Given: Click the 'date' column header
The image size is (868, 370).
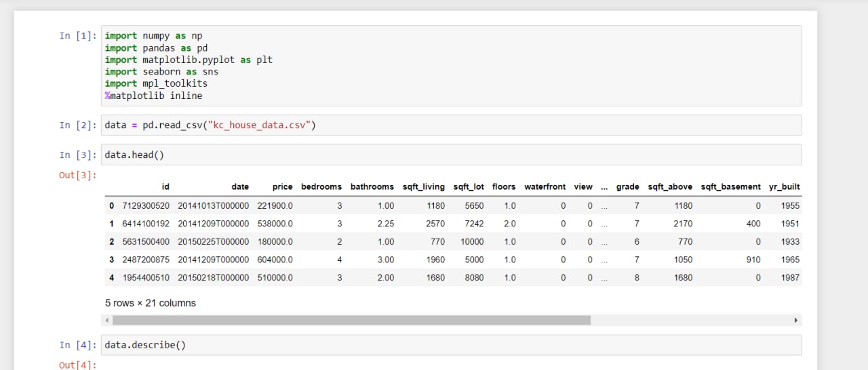Looking at the screenshot, I should click(x=240, y=186).
